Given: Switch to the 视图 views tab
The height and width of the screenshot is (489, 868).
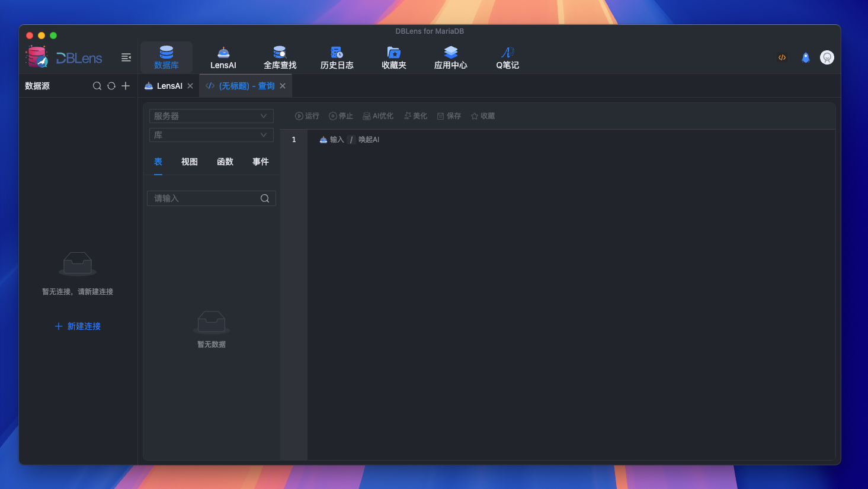Looking at the screenshot, I should pyautogui.click(x=190, y=162).
